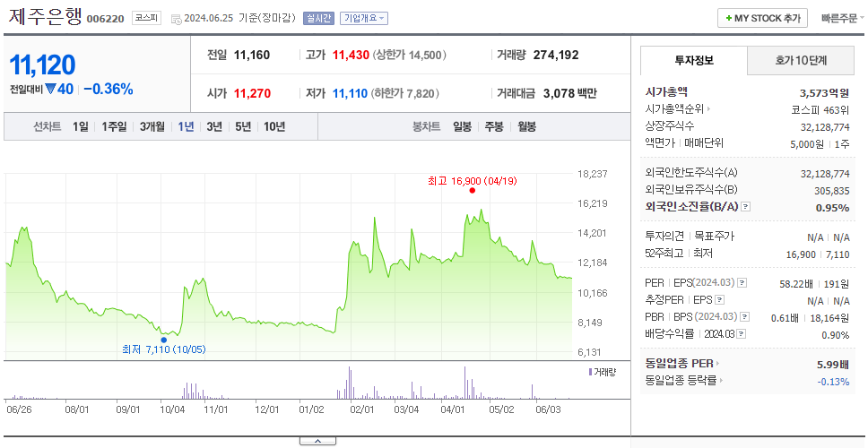Select the 5년 line chart period

pyautogui.click(x=243, y=126)
